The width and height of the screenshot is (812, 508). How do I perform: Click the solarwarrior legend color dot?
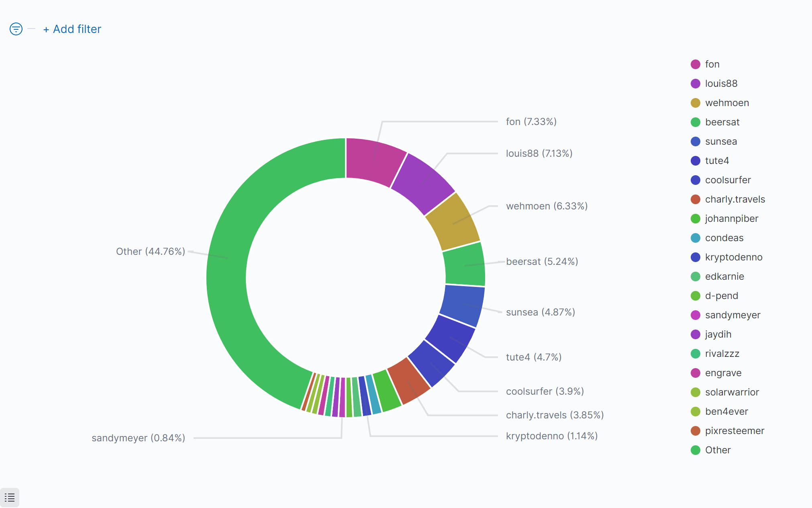(x=695, y=392)
